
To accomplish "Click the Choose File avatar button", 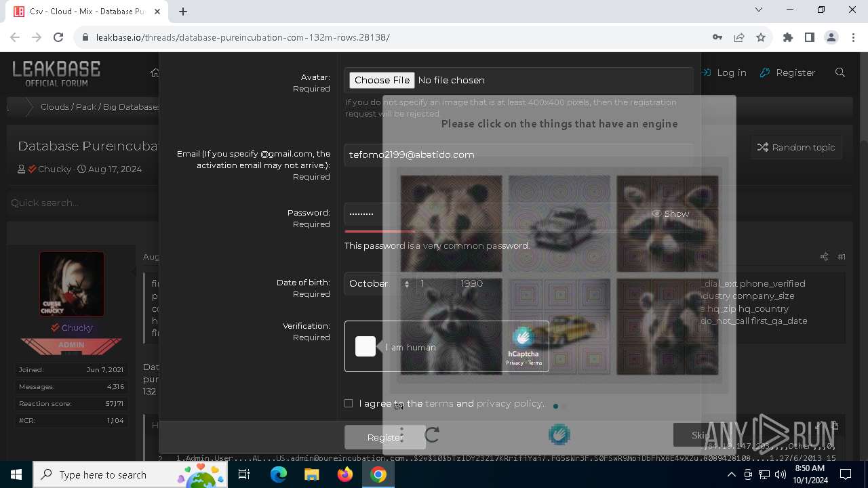I will (382, 80).
